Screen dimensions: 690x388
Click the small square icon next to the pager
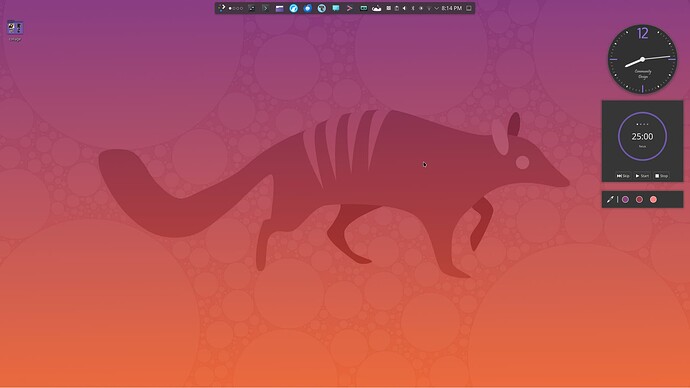coord(252,8)
